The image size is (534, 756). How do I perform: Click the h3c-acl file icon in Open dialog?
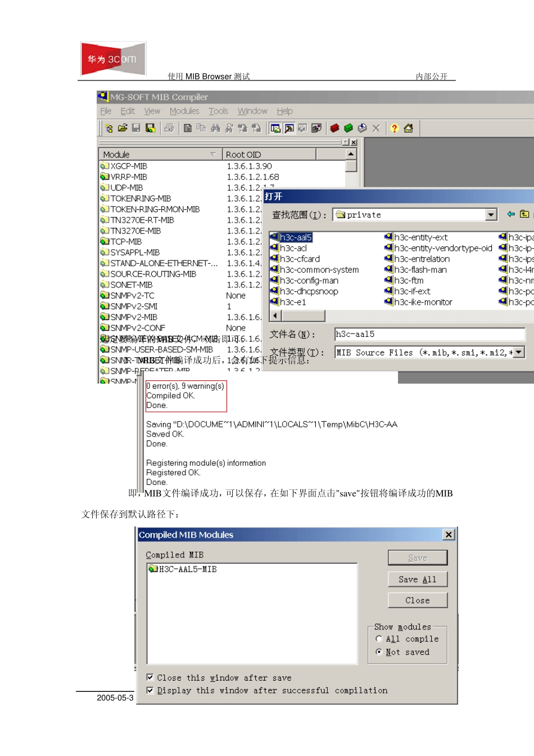274,248
